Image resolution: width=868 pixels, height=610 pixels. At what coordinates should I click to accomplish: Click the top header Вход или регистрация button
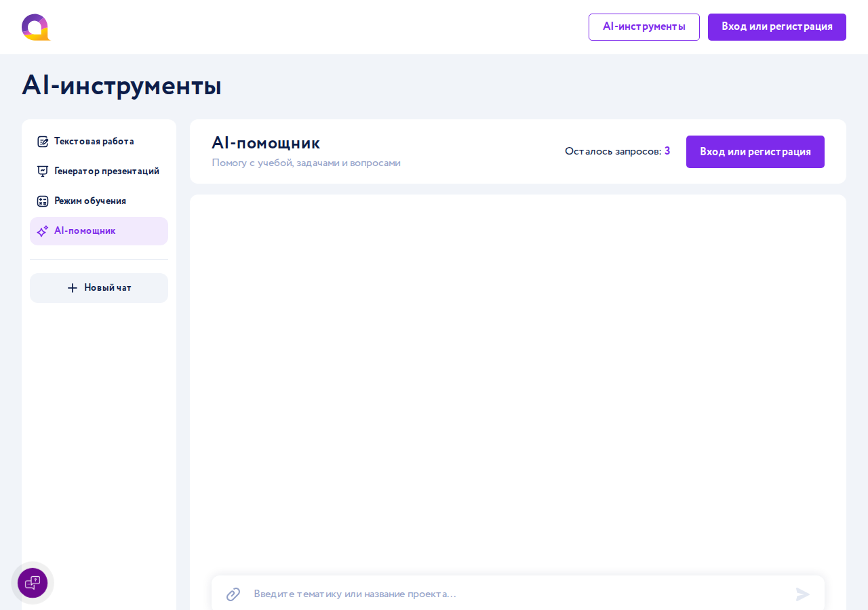click(x=777, y=27)
